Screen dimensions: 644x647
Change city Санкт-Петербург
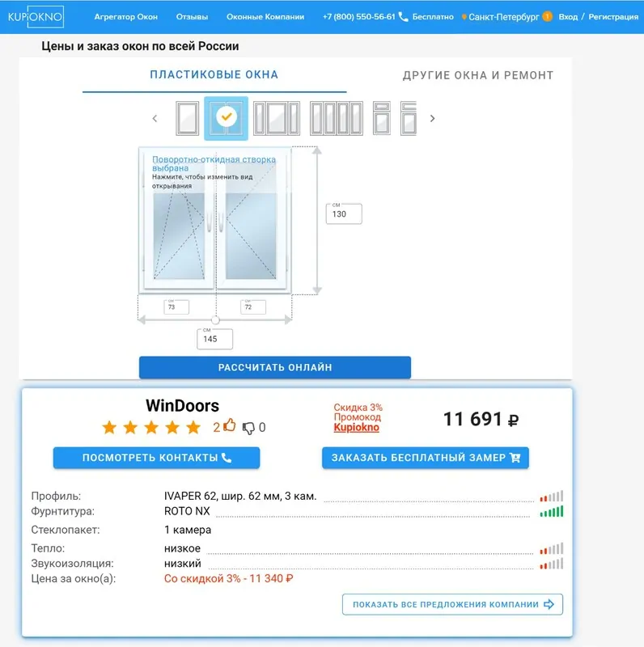pyautogui.click(x=504, y=17)
